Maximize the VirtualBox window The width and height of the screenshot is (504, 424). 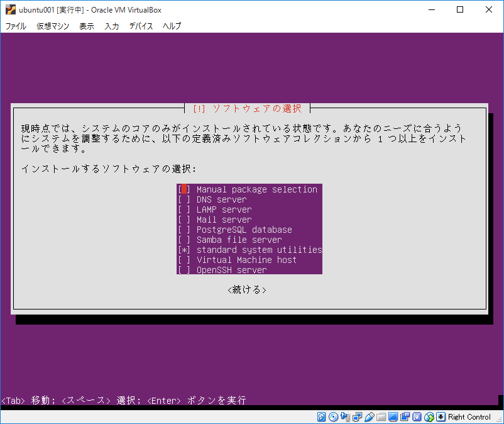460,9
